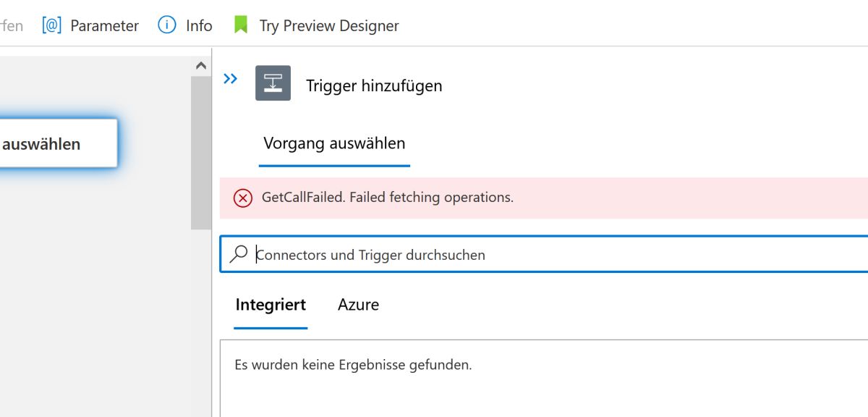Viewport: 868px width, 417px height.
Task: Click the Try Preview Designer link
Action: click(329, 25)
